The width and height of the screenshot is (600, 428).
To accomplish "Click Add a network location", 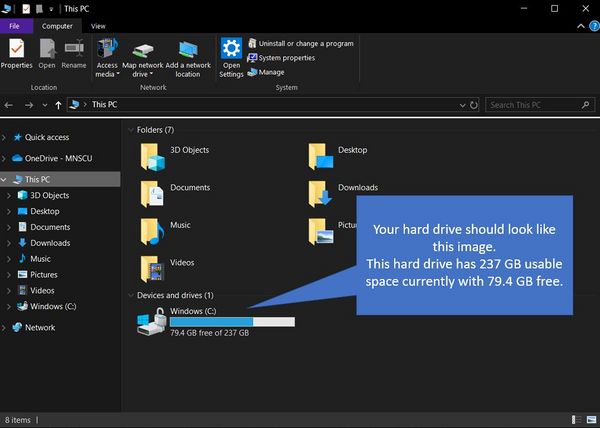I will (188, 57).
